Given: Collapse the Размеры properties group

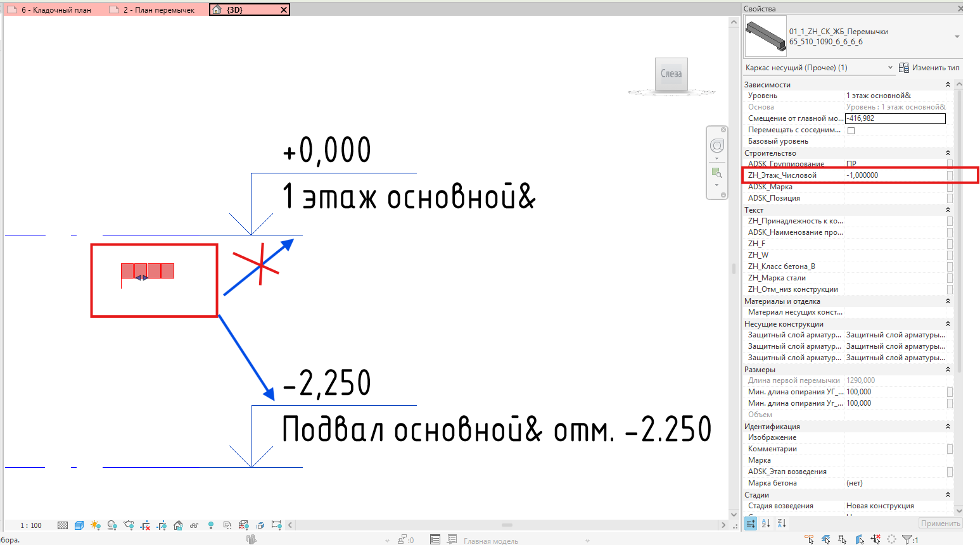Looking at the screenshot, I should tap(948, 370).
